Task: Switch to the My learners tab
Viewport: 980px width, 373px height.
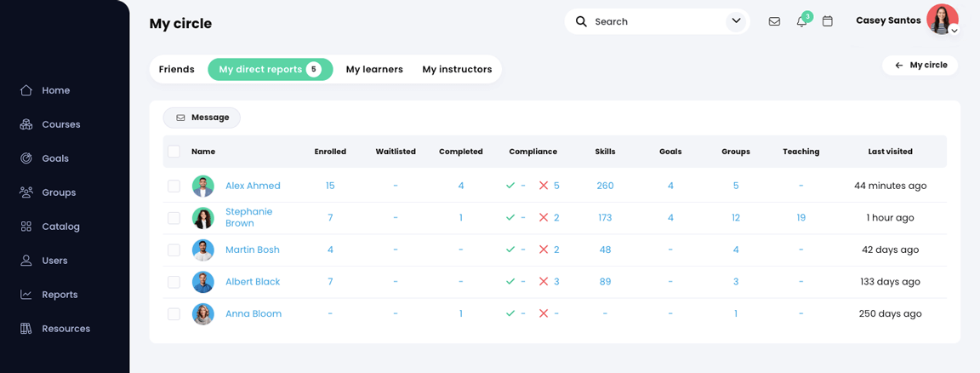Action: (x=374, y=69)
